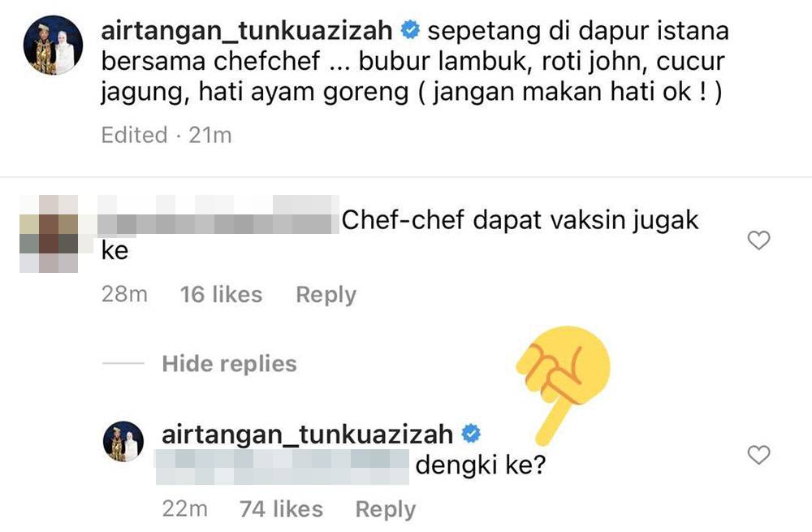Tap the 28m comment timestamp
Screen dimensions: 812x532
pyautogui.click(x=124, y=294)
